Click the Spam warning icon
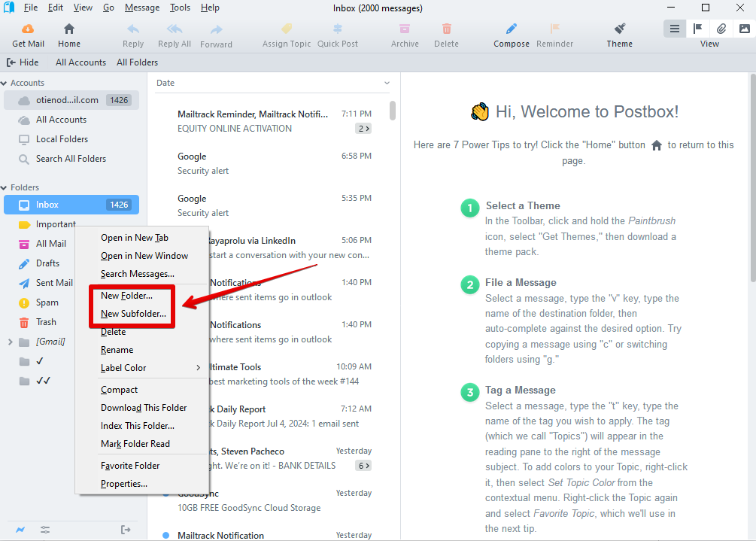The image size is (756, 541). coord(24,302)
